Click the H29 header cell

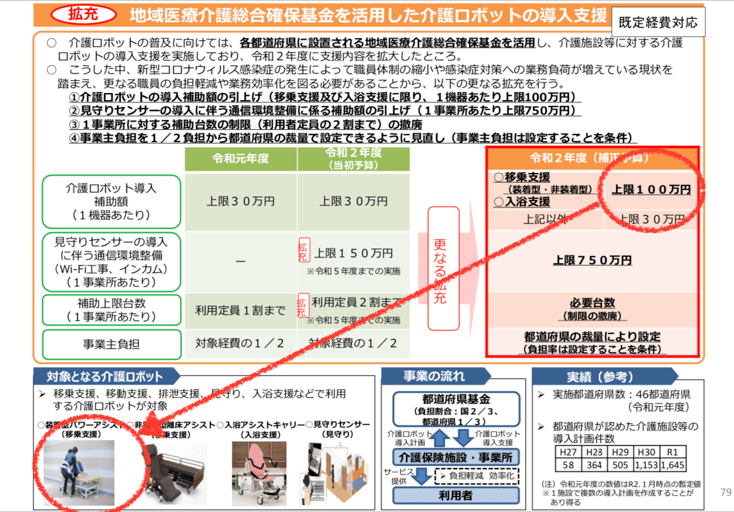(620, 452)
